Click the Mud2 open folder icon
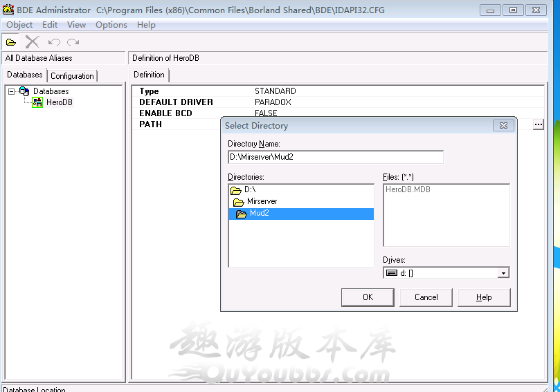560x392 pixels. click(242, 214)
